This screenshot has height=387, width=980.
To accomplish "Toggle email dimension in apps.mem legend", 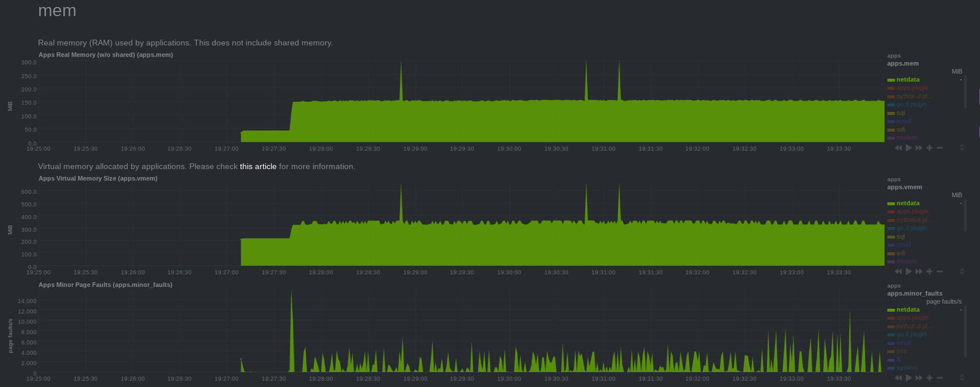I will point(903,121).
